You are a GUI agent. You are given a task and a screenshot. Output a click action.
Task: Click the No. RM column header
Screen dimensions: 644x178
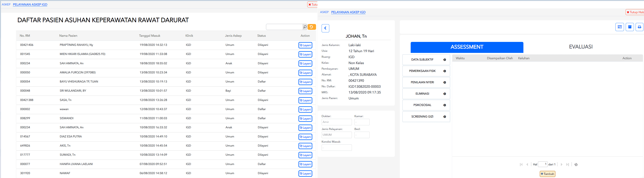click(25, 36)
